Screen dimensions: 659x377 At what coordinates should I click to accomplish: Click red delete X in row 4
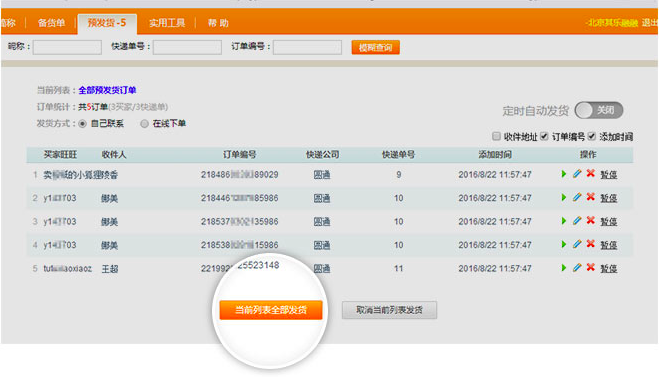pyautogui.click(x=590, y=244)
